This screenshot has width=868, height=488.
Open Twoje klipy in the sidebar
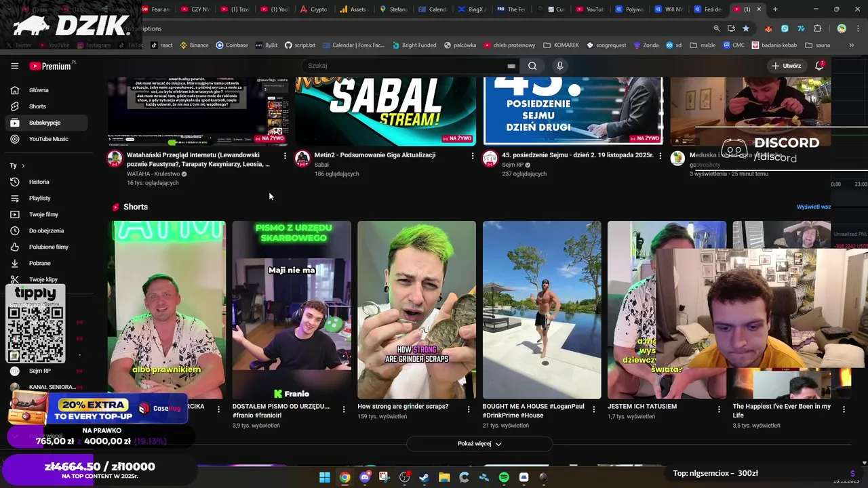[43, 279]
